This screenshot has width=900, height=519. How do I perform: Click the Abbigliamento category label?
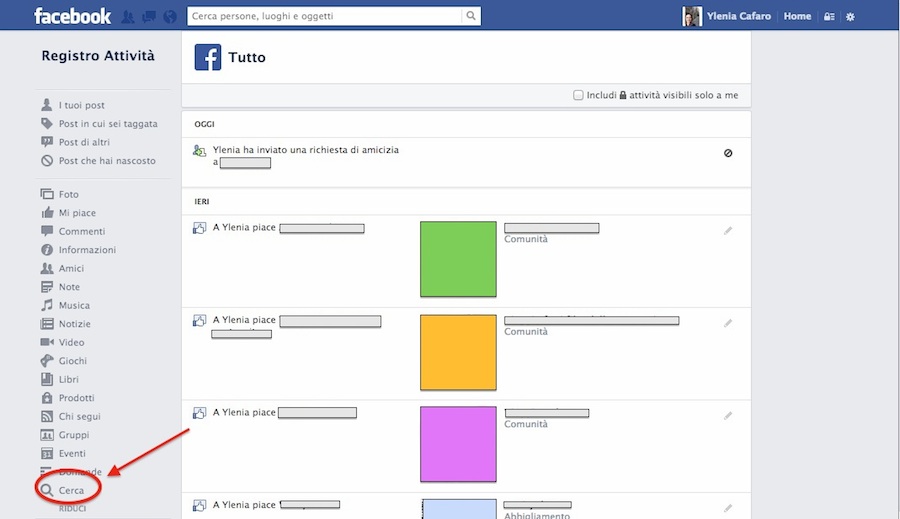[x=537, y=515]
